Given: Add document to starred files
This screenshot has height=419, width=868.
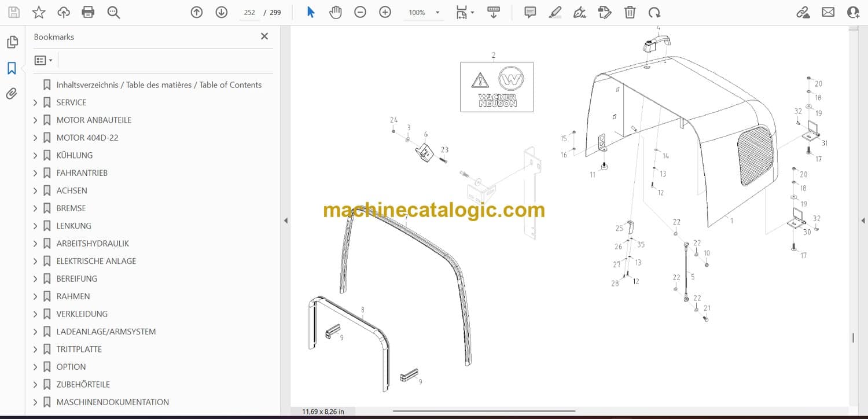Looking at the screenshot, I should [x=39, y=12].
